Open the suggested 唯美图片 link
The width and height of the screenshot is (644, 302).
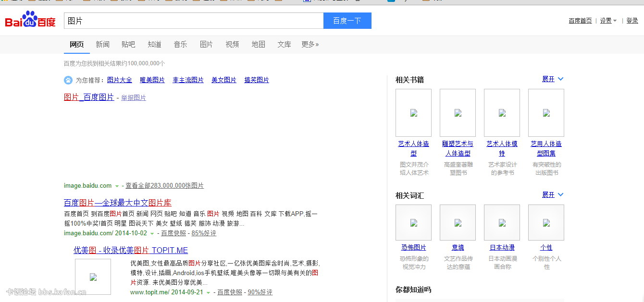point(152,80)
